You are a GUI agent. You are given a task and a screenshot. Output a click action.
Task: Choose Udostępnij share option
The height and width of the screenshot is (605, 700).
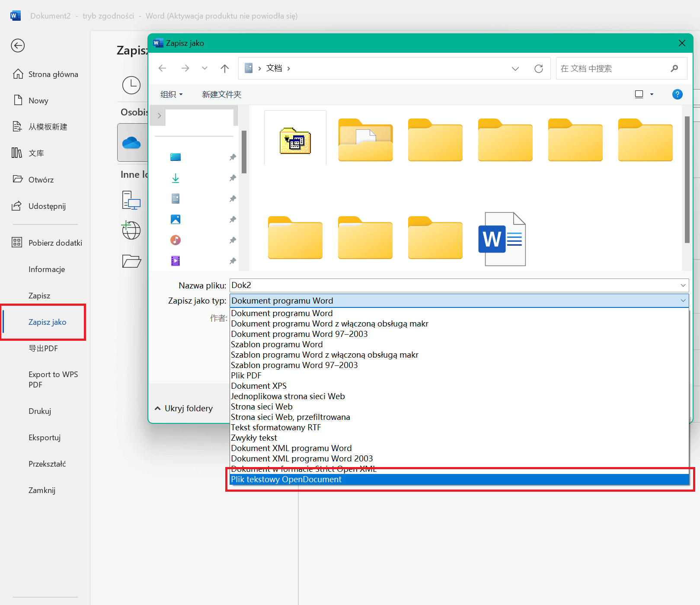click(39, 206)
